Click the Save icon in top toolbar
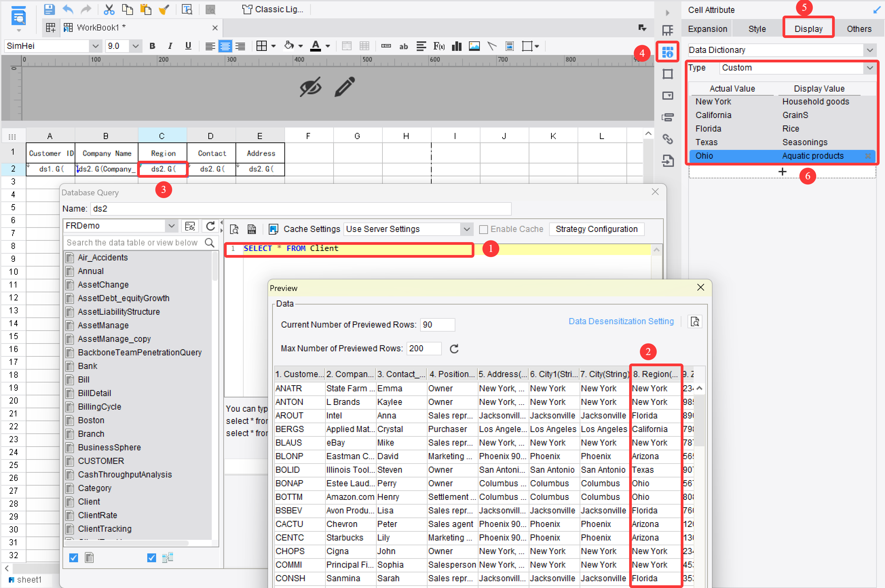 click(x=49, y=9)
